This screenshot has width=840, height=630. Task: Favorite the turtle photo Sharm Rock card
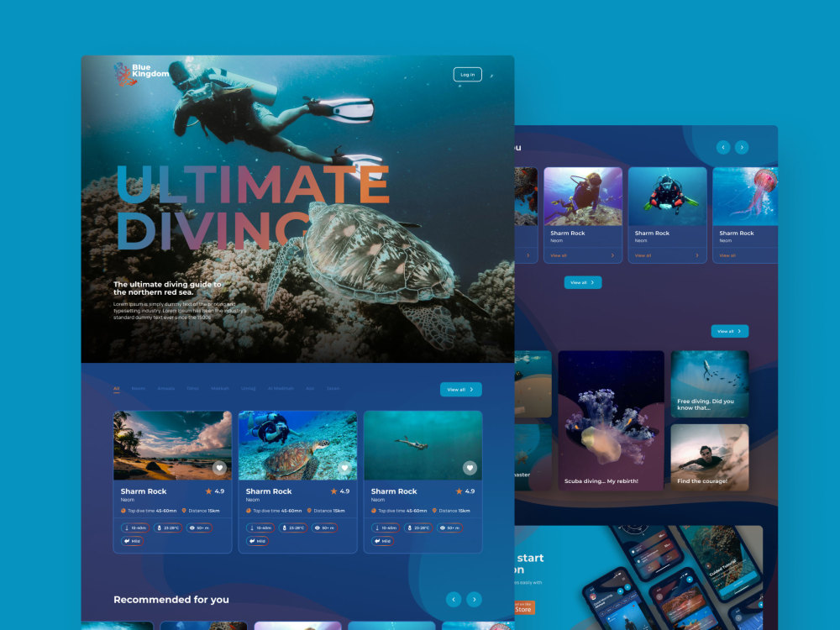pyautogui.click(x=344, y=468)
